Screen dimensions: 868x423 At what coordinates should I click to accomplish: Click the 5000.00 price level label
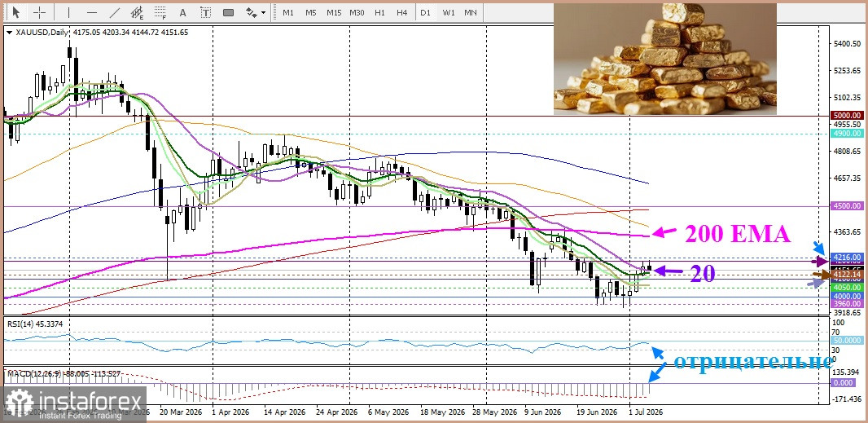pos(847,116)
